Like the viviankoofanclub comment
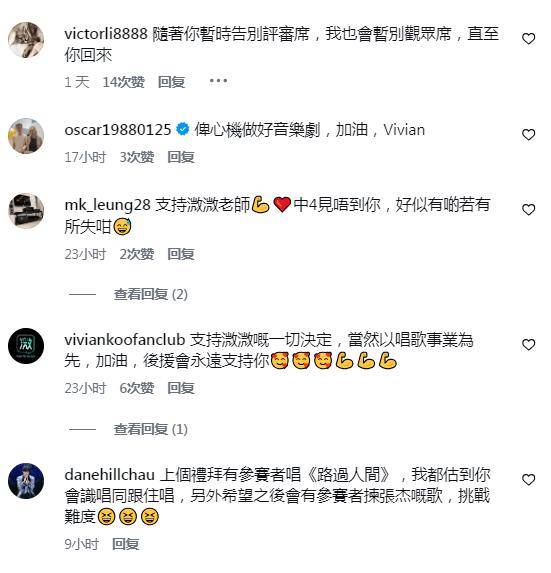 pyautogui.click(x=528, y=345)
